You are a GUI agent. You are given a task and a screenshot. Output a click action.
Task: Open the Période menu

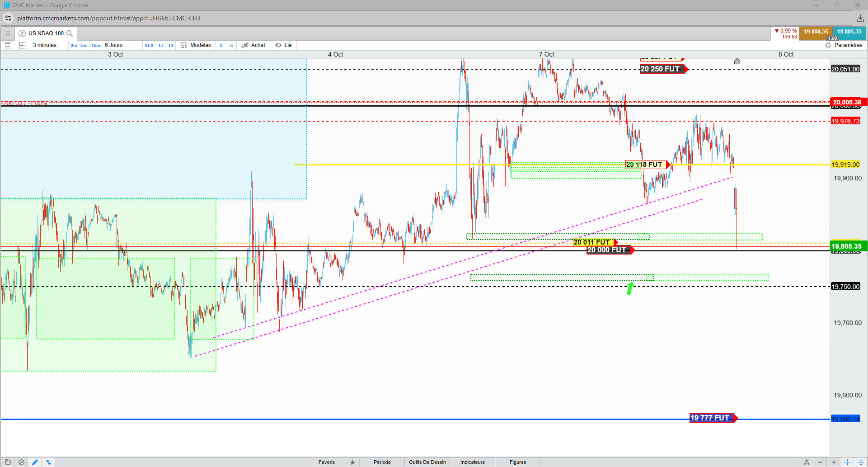(x=382, y=462)
